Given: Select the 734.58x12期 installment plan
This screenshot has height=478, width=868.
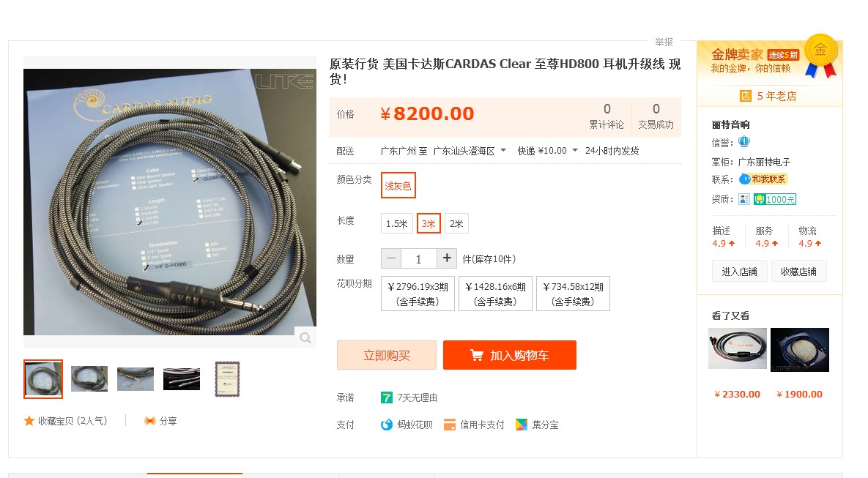Looking at the screenshot, I should click(573, 294).
